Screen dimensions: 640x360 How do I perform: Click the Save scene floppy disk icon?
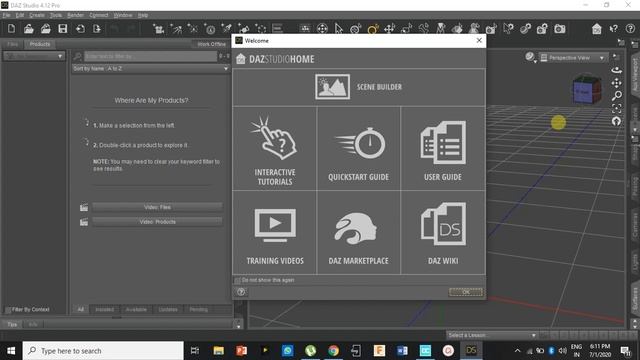click(62, 29)
